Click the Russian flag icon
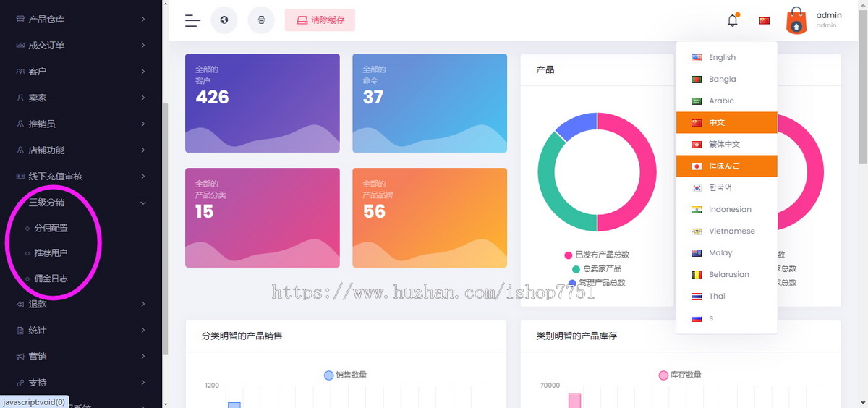The image size is (868, 408). coord(697,318)
